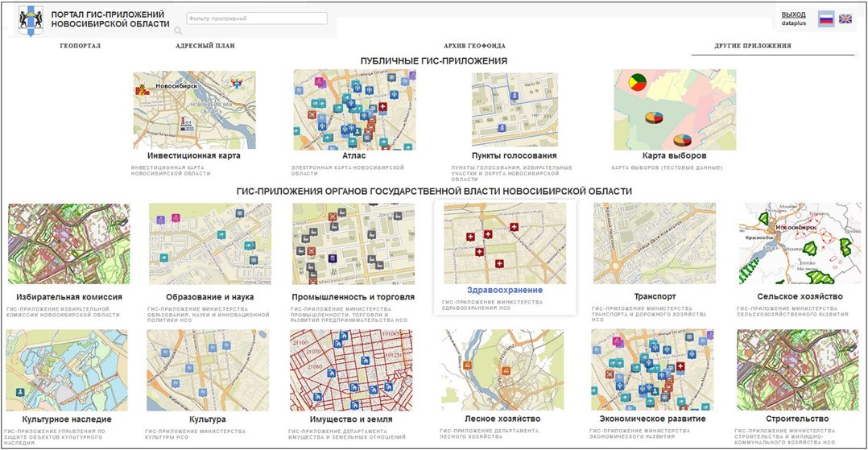Switch language with the Russian flag icon
The height and width of the screenshot is (450, 868).
click(825, 19)
